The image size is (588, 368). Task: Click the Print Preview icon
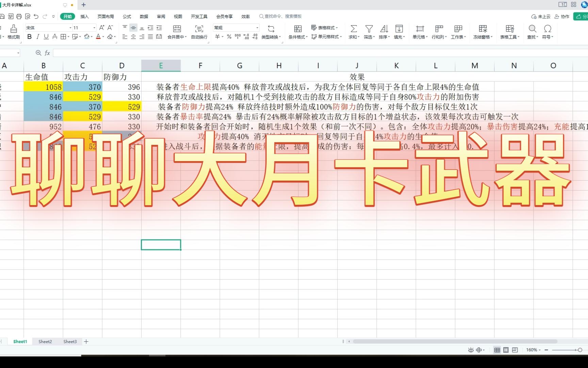click(28, 16)
